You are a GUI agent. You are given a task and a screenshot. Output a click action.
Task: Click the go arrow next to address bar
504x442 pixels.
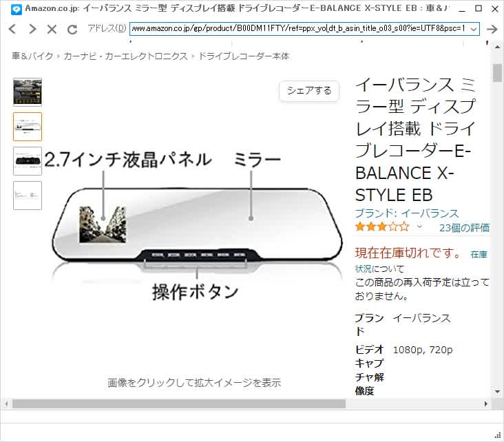point(492,29)
